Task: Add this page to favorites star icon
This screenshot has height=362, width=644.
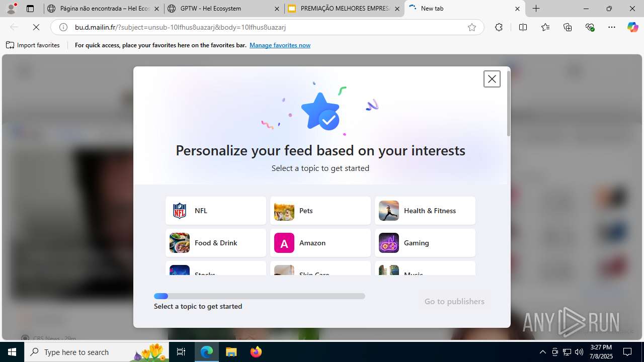Action: click(x=472, y=27)
